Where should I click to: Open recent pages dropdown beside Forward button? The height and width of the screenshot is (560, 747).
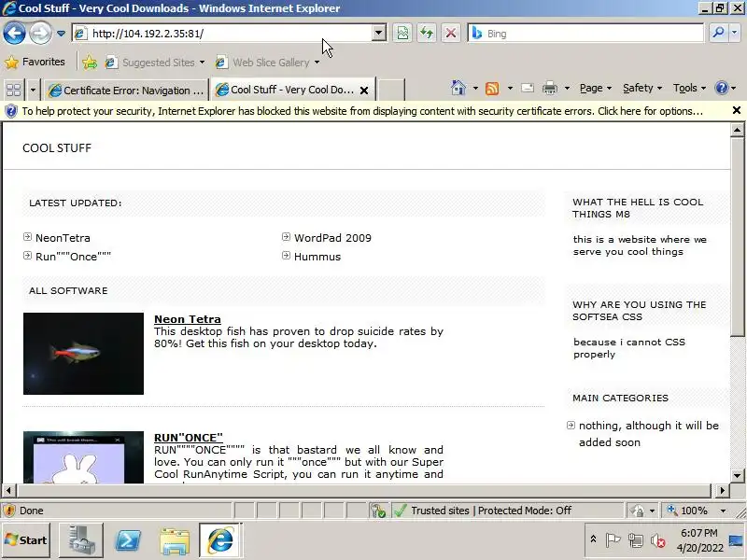61,34
